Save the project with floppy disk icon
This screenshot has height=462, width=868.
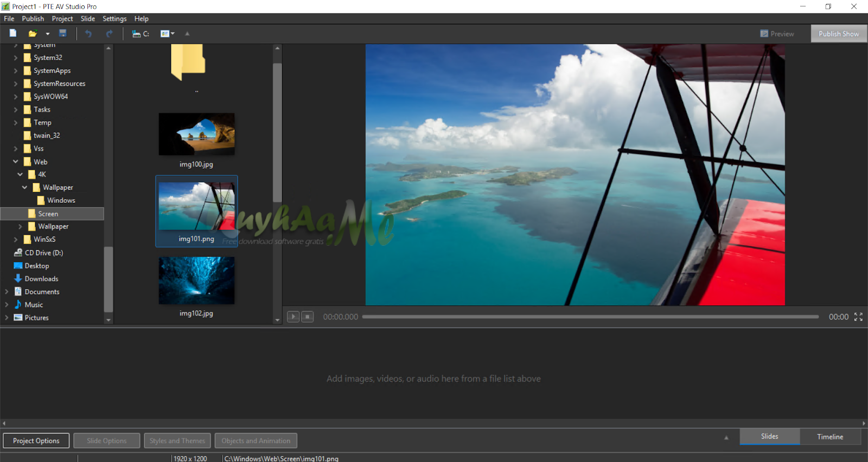(x=63, y=34)
